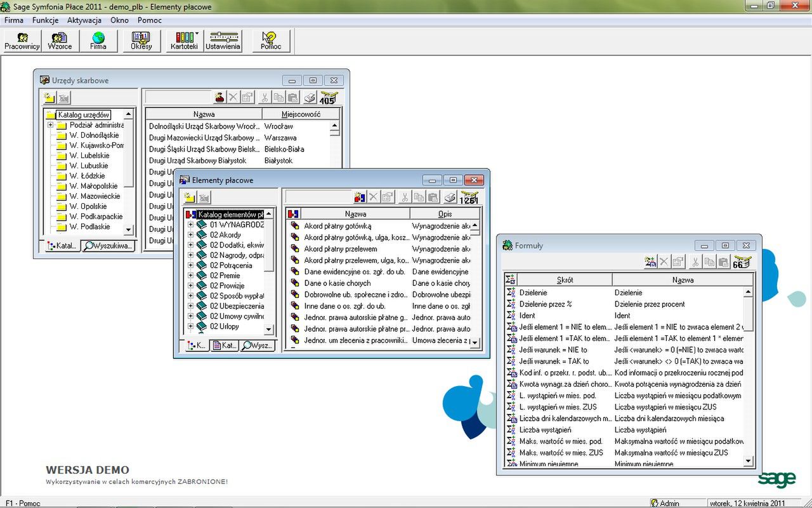This screenshot has height=508, width=812.
Task: Open the Pracownicy toolbar button
Action: [x=22, y=41]
